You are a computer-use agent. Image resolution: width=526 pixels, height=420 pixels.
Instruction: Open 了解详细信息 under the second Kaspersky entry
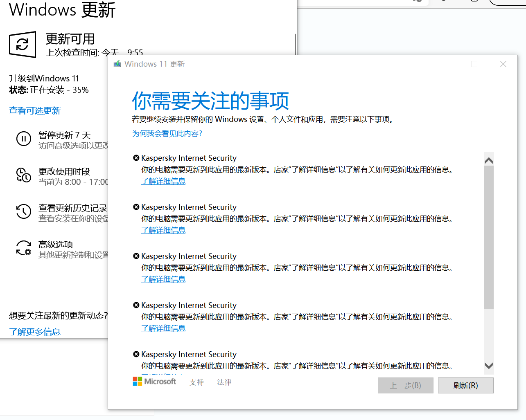[163, 230]
